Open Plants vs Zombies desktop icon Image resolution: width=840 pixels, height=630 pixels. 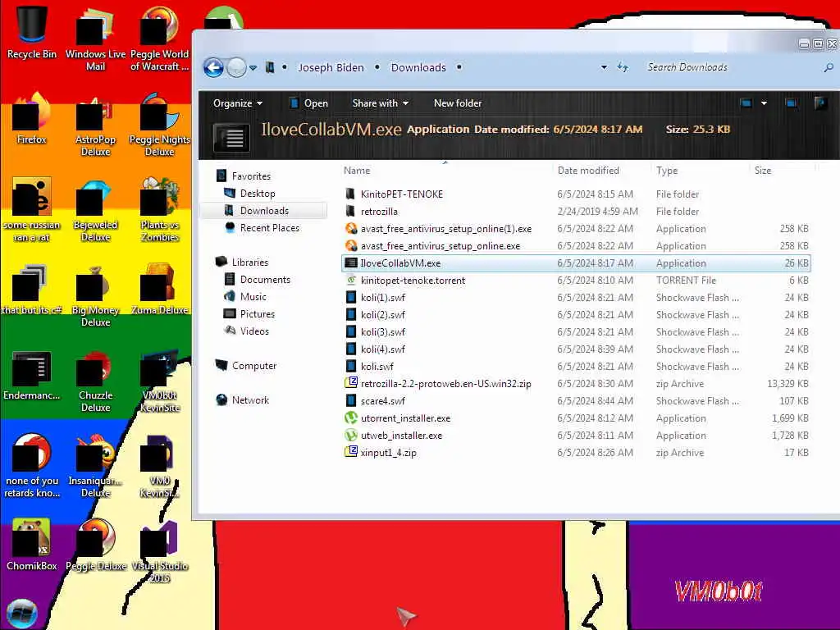(159, 210)
